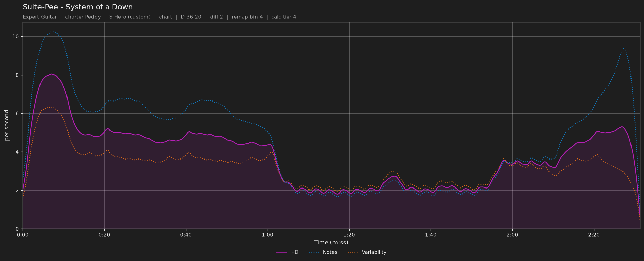
Task: Click the ~D curve peak near 8
Action: pos(51,74)
